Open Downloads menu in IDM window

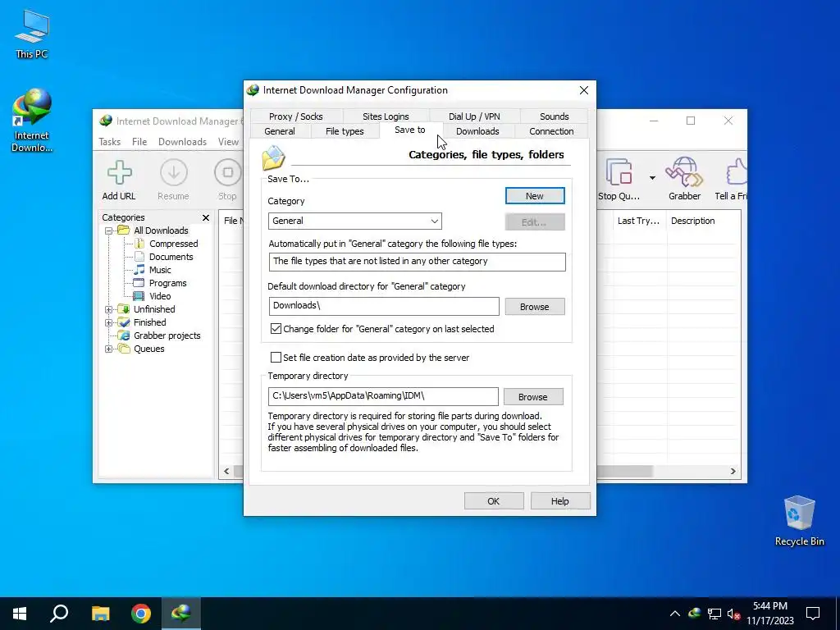pos(182,142)
